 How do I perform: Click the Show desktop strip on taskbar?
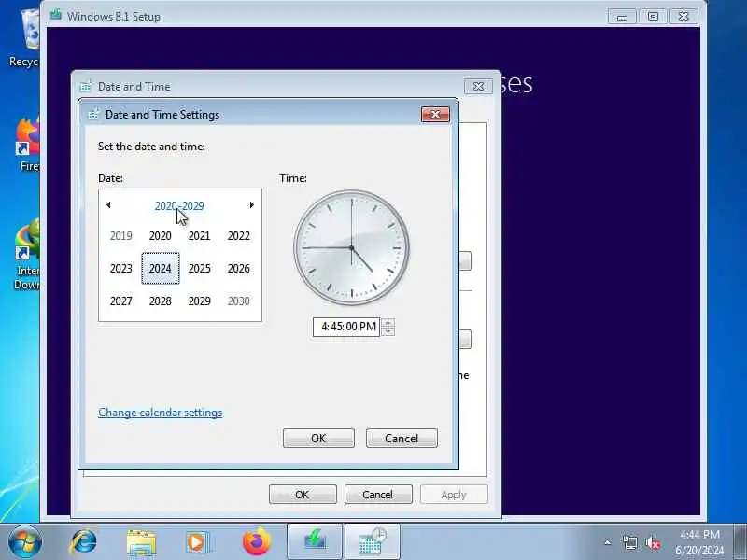click(x=740, y=542)
